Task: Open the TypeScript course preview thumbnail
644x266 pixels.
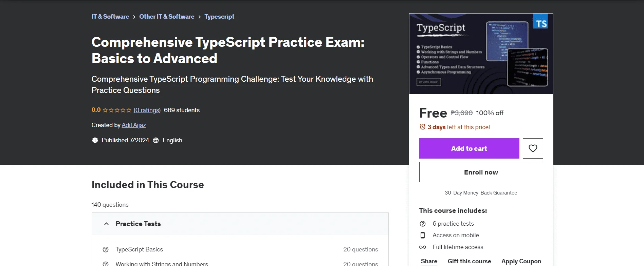Action: pyautogui.click(x=481, y=54)
